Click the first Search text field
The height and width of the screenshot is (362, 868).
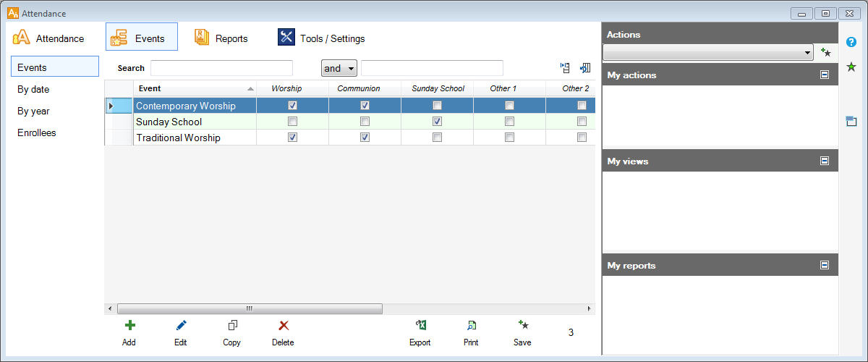221,68
